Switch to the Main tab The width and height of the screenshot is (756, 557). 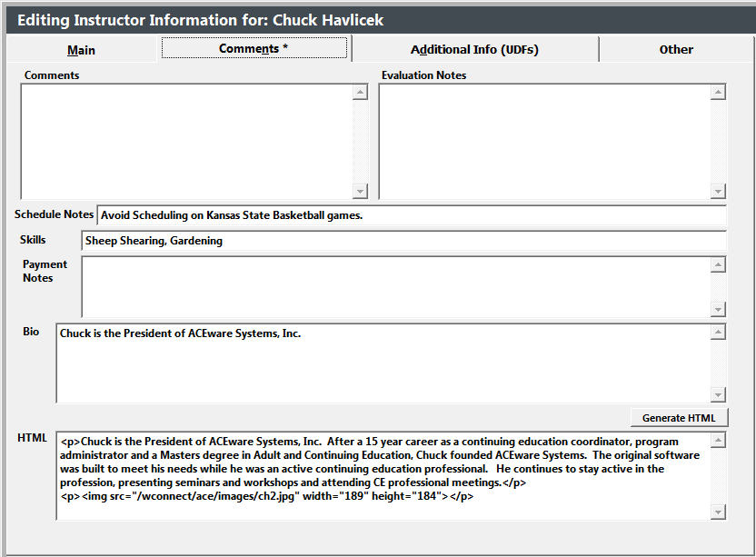81,50
